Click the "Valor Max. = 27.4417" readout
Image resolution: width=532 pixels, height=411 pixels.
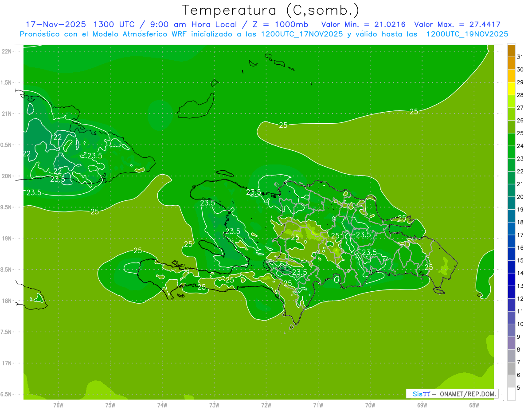point(458,24)
